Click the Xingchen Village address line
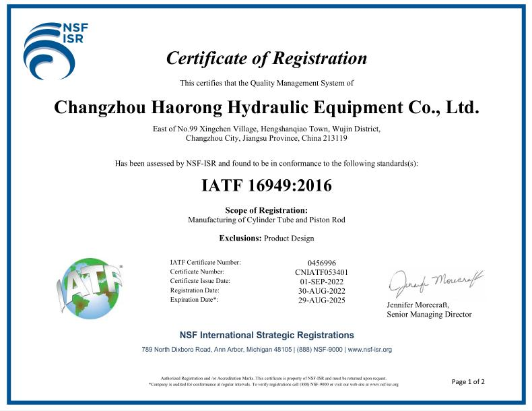The width and height of the screenshot is (532, 411). click(266, 129)
